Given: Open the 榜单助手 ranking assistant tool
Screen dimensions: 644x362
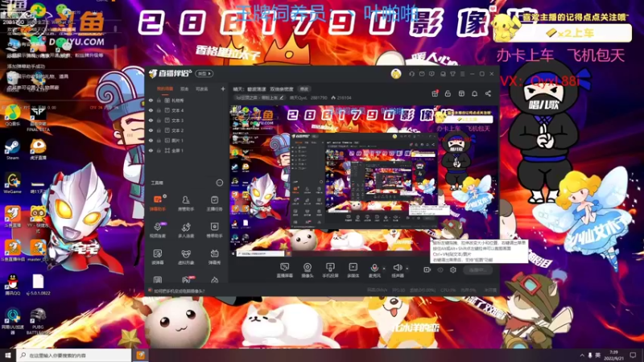Looking at the screenshot, I should point(214,230).
